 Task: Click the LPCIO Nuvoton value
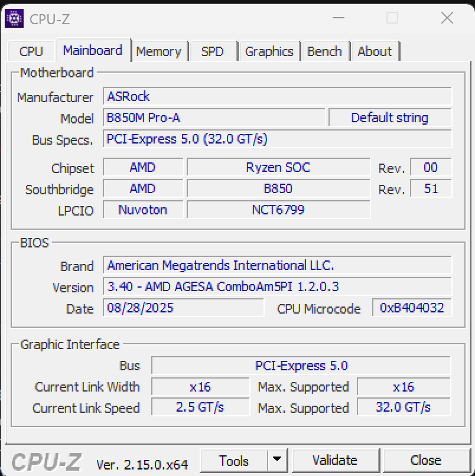[x=143, y=210]
